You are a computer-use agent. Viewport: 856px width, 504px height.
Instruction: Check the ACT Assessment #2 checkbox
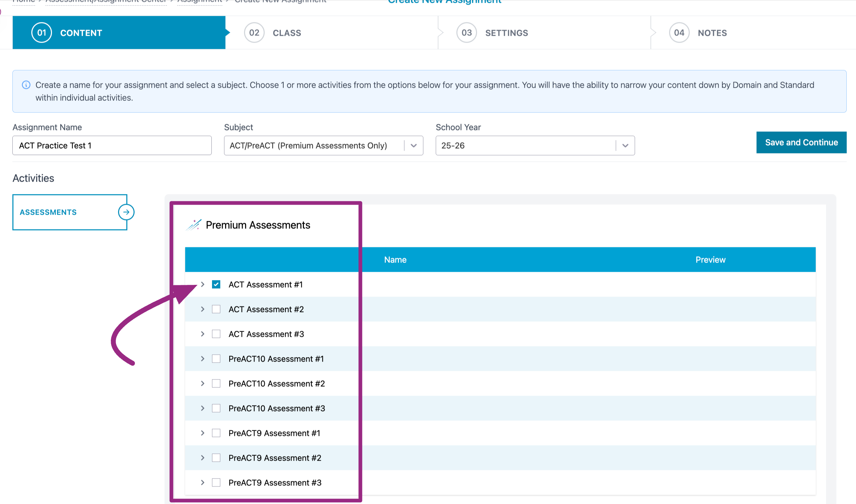tap(216, 309)
